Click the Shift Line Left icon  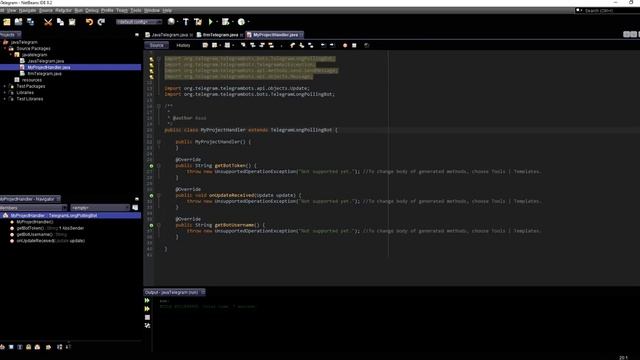[323, 45]
